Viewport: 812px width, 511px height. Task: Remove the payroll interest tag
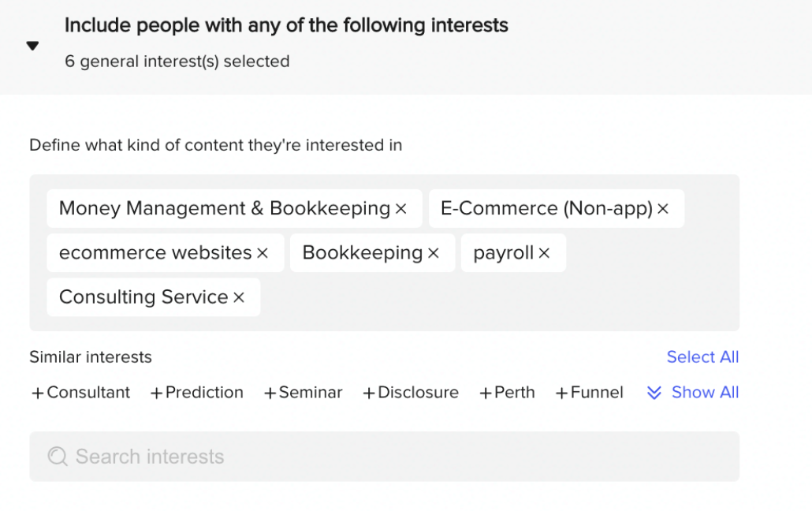544,253
